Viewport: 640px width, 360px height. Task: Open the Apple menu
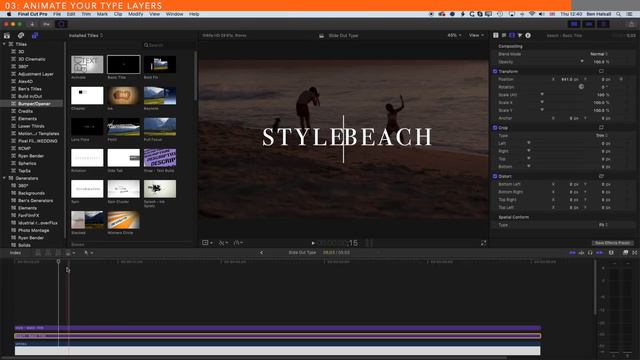coord(9,14)
